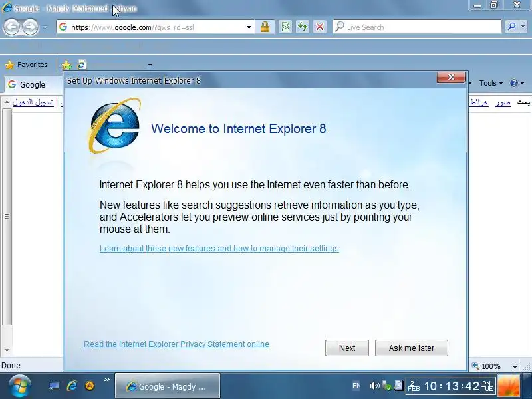Expand the address bar URL dropdown
The width and height of the screenshot is (532, 399).
point(249,27)
